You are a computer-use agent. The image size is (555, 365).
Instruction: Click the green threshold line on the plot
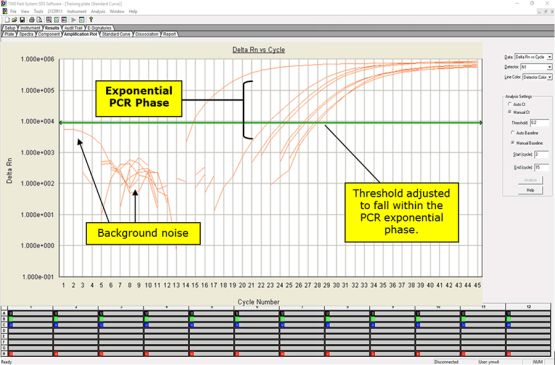(x=270, y=123)
